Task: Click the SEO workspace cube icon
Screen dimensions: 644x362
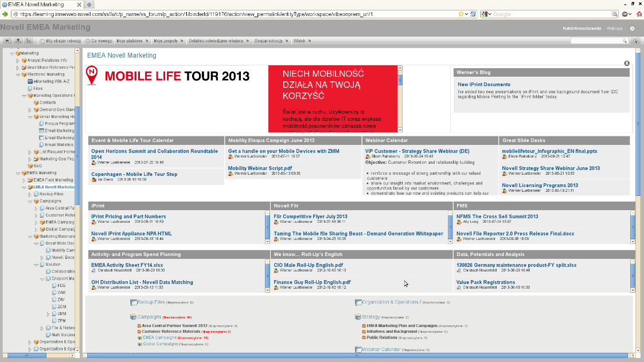Action: [30, 166]
